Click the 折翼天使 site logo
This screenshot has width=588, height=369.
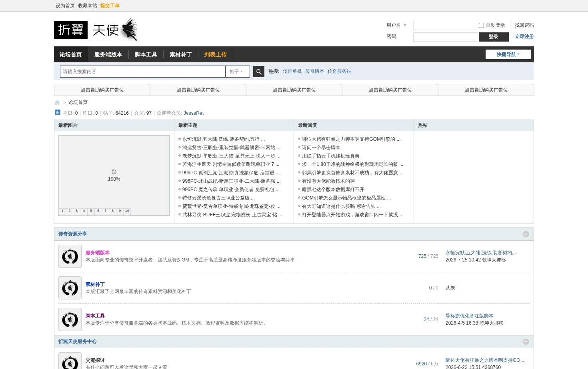(96, 30)
